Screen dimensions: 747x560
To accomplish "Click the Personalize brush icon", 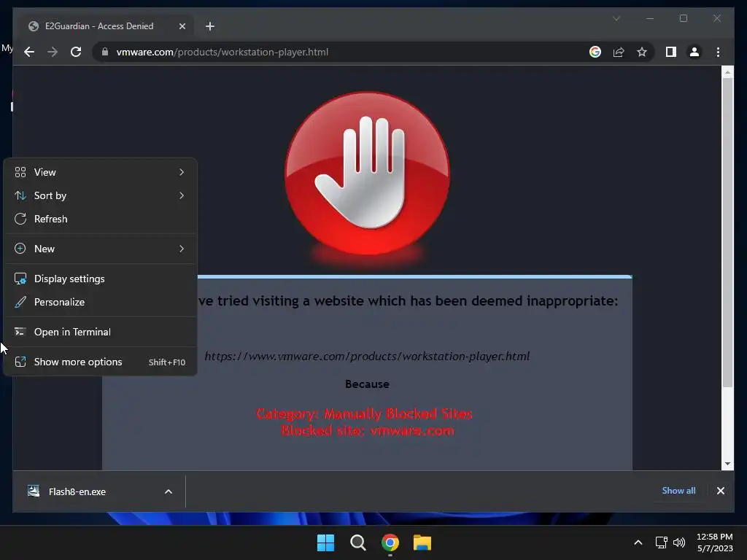I will (x=20, y=302).
